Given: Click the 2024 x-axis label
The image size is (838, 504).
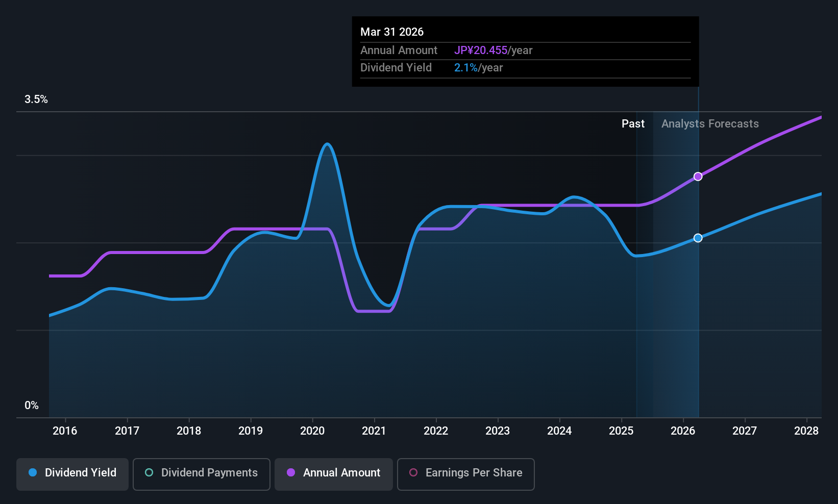Looking at the screenshot, I should coord(559,431).
